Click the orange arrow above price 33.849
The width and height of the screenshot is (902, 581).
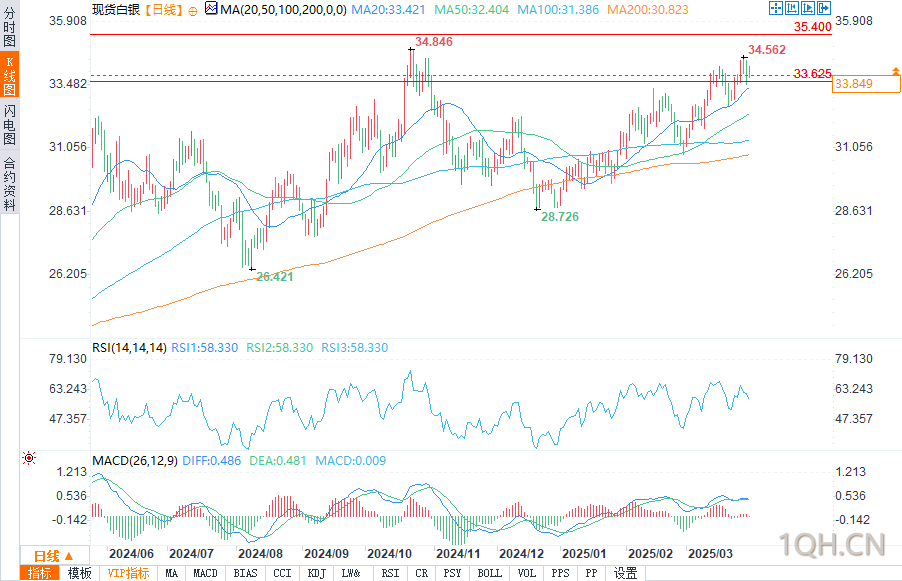tap(896, 71)
